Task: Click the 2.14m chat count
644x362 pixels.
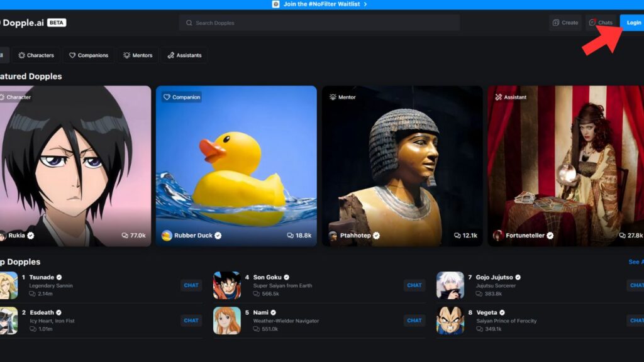Action: (45, 294)
